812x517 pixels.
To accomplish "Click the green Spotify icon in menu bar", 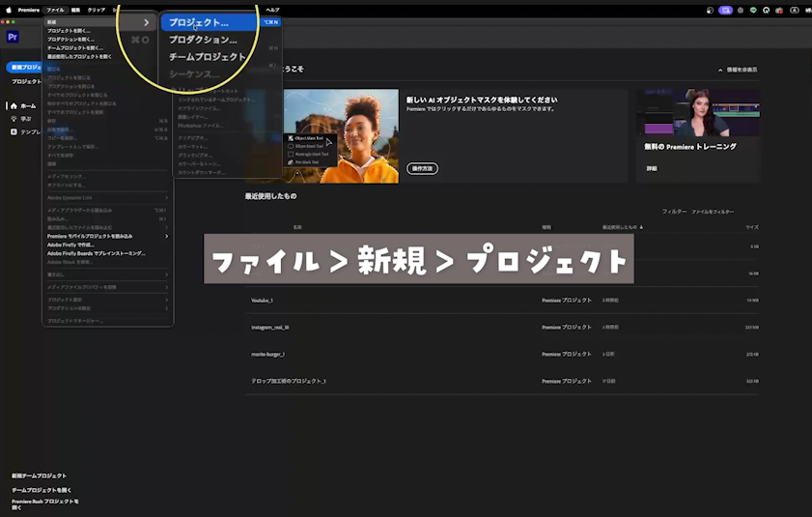I will [x=753, y=10].
